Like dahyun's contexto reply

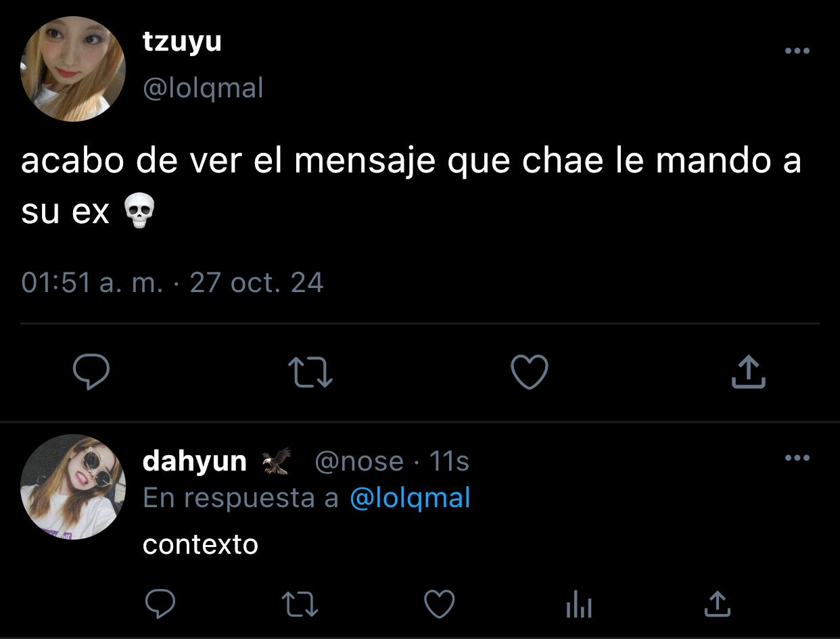439,603
